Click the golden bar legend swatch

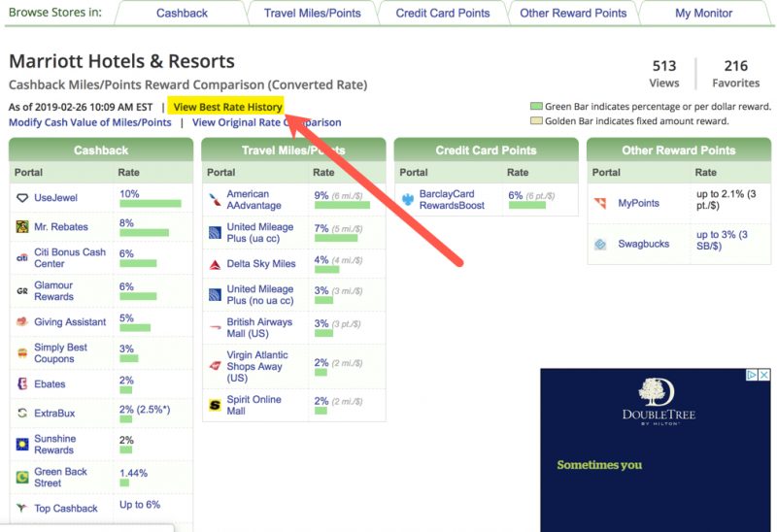coord(536,120)
